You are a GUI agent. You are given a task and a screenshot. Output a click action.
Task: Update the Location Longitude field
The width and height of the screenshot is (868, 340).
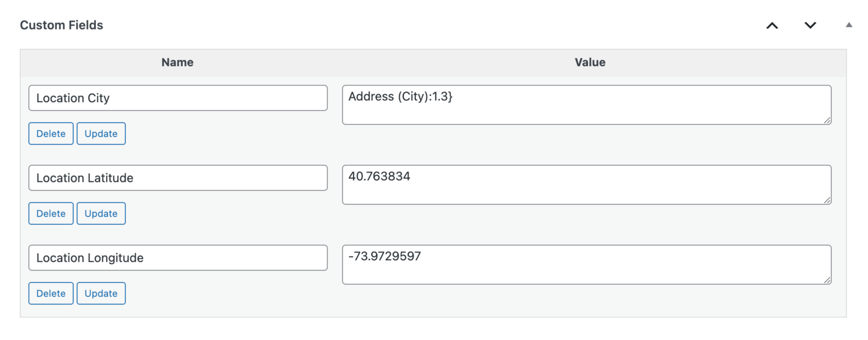(x=101, y=294)
